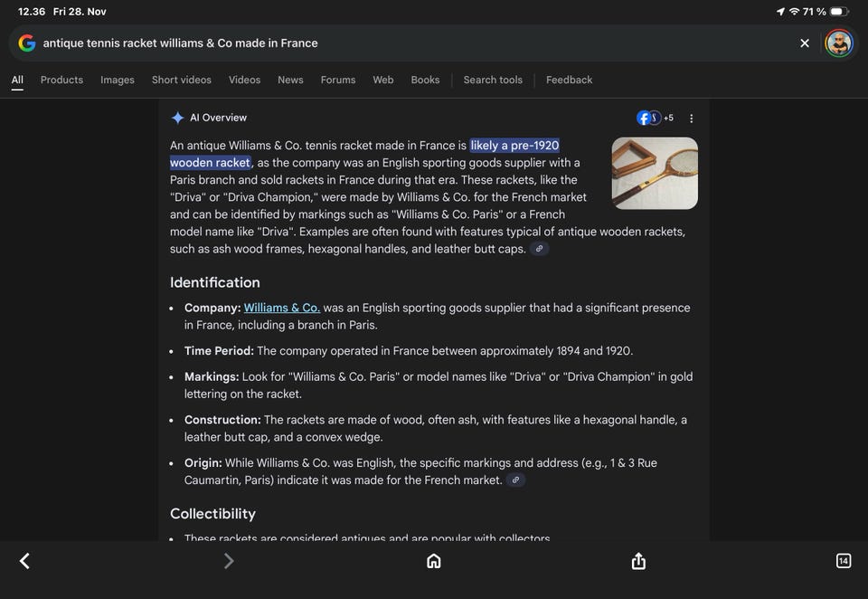The image size is (868, 599).
Task: Tap the 12.36 clock in status bar
Action: (x=32, y=12)
